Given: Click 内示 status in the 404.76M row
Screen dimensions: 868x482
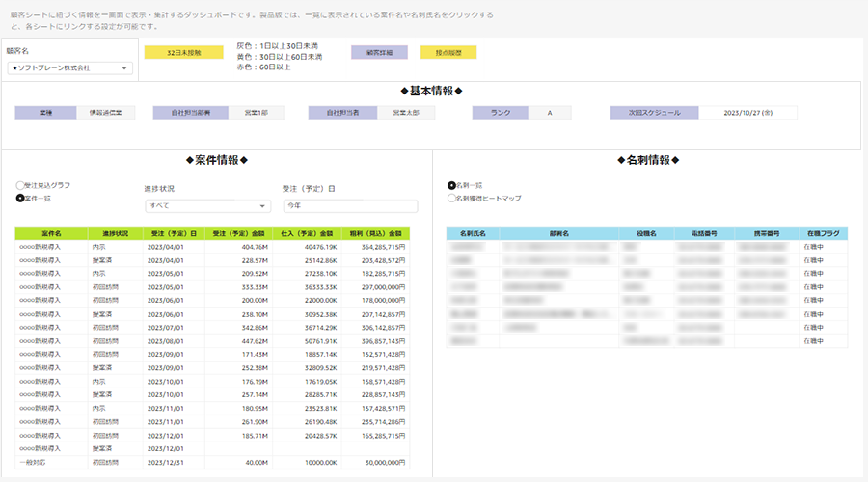Looking at the screenshot, I should point(98,247).
